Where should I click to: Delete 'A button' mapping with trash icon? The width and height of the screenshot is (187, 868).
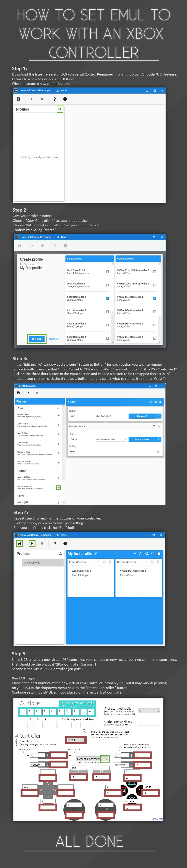tap(160, 402)
